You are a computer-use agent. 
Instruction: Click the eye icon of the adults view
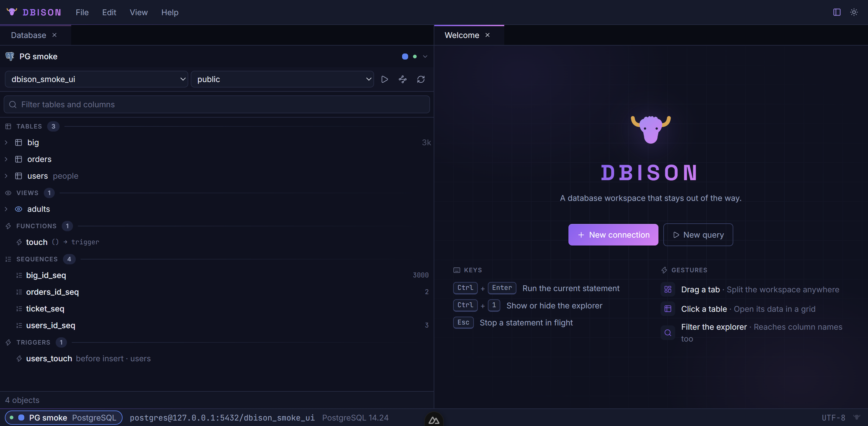(x=19, y=209)
